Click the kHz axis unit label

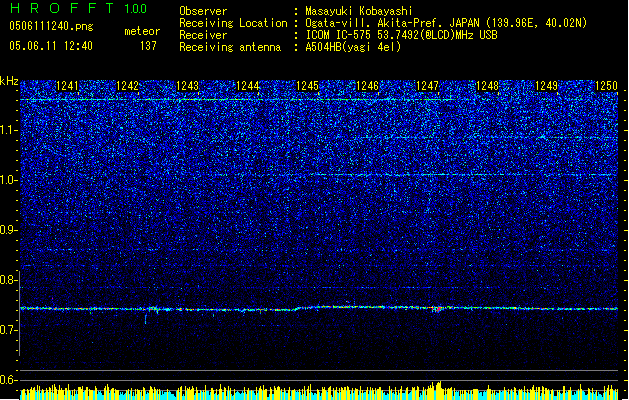coord(9,81)
